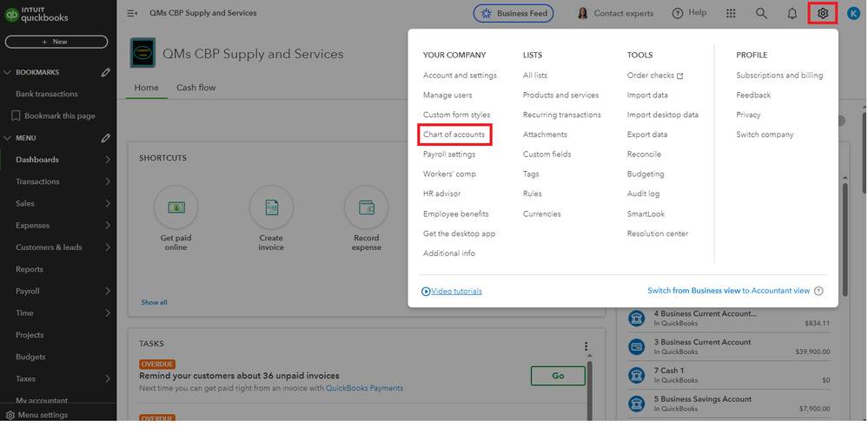This screenshot has width=868, height=427.
Task: Click the company logo thumbnail
Action: pos(142,53)
